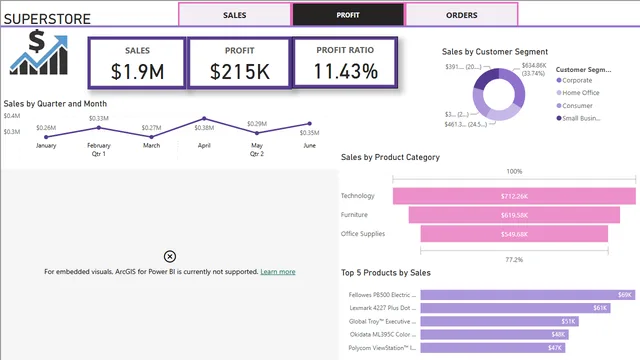Viewport: 640px width, 360px height.
Task: Click the January data point on line chart
Action: coord(46,137)
